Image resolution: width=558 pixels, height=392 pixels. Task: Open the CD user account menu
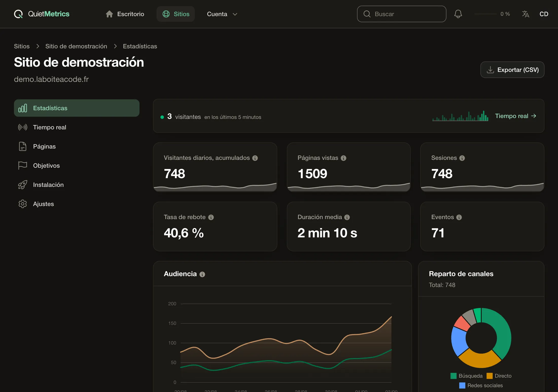click(544, 14)
